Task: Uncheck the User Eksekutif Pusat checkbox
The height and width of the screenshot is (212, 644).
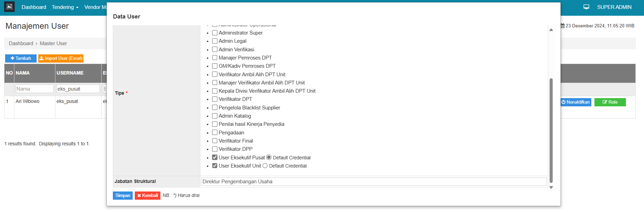Action: [215, 157]
